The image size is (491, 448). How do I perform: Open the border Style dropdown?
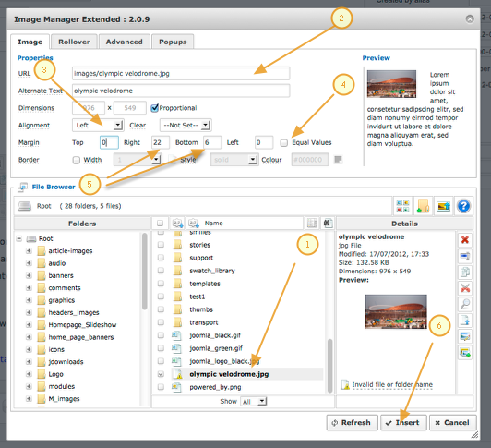click(x=234, y=160)
